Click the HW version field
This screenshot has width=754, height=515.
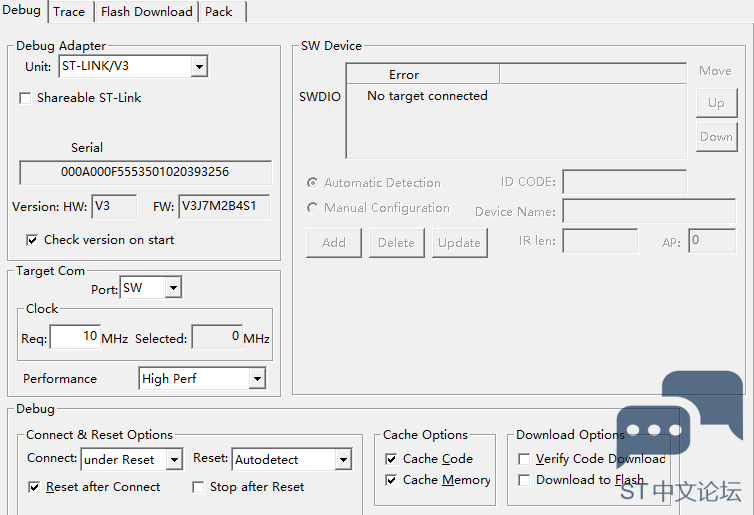(114, 206)
